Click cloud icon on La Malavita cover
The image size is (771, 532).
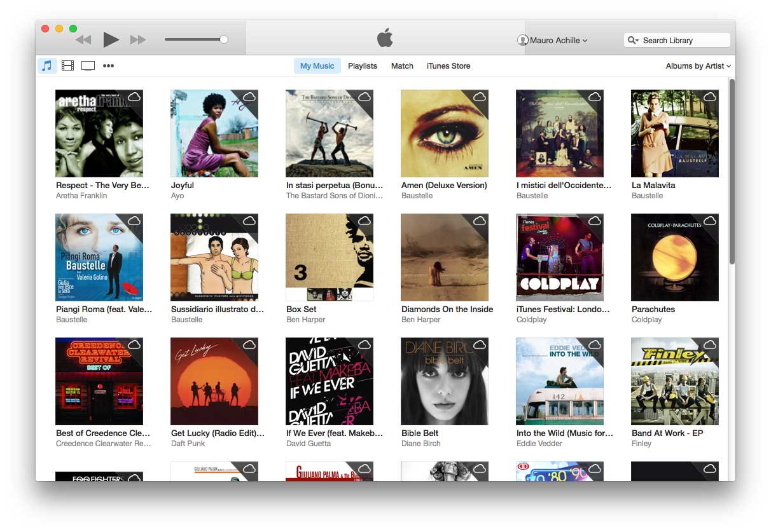point(710,97)
